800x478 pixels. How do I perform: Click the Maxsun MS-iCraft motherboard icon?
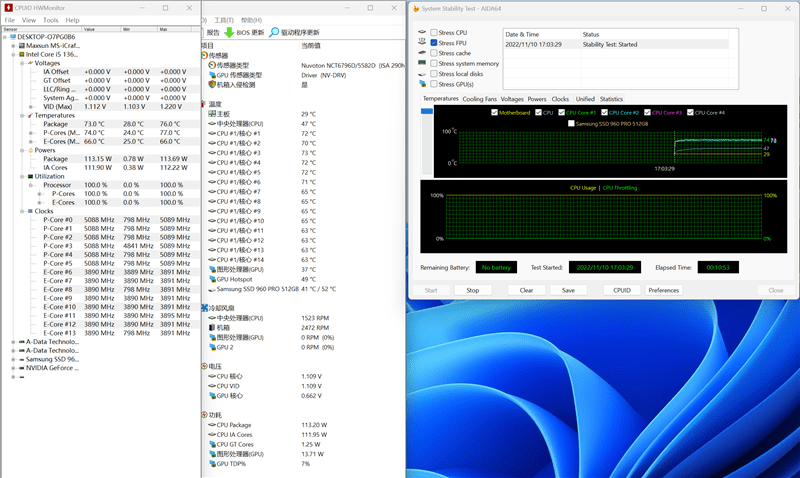(22, 45)
